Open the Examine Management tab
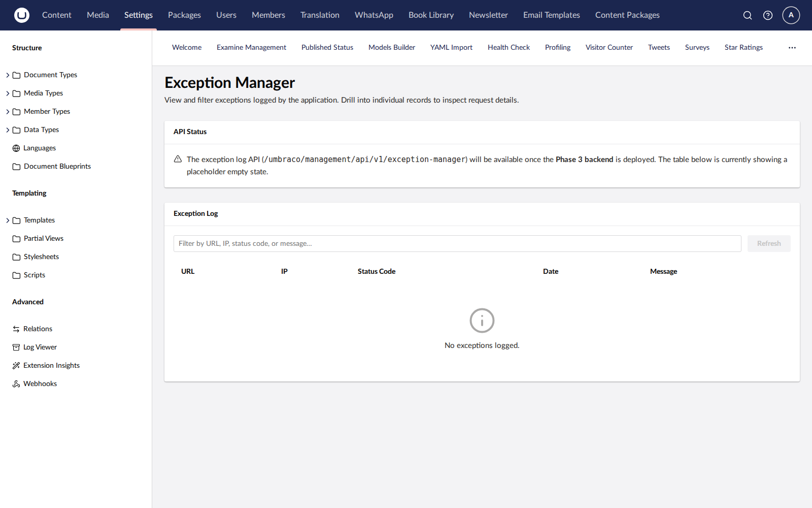The width and height of the screenshot is (812, 508). (x=251, y=48)
